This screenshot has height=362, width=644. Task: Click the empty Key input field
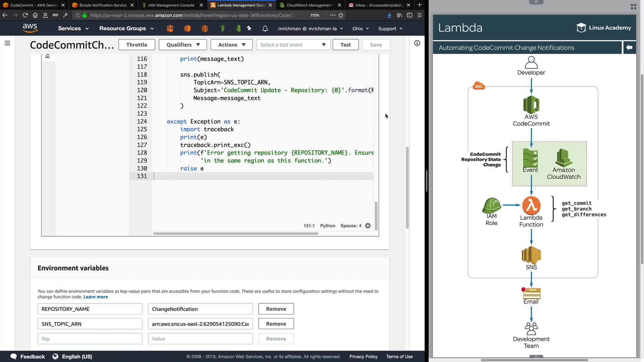90,339
